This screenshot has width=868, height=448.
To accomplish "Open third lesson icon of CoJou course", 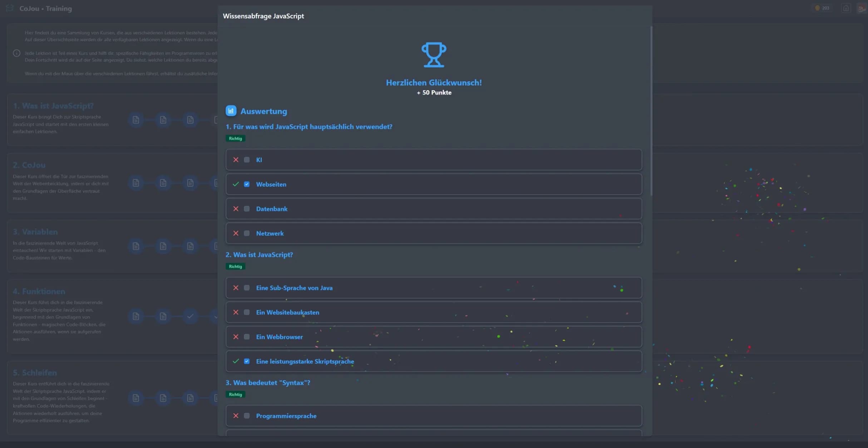I will [190, 183].
